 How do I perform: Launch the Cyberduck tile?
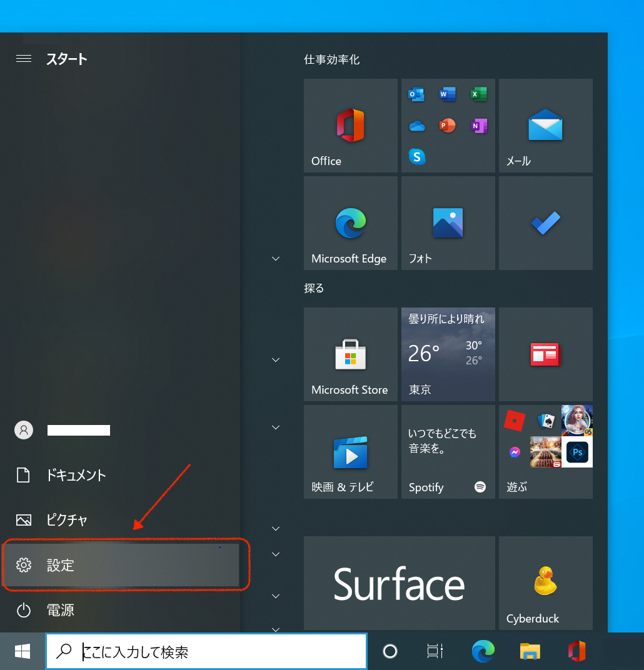[546, 583]
